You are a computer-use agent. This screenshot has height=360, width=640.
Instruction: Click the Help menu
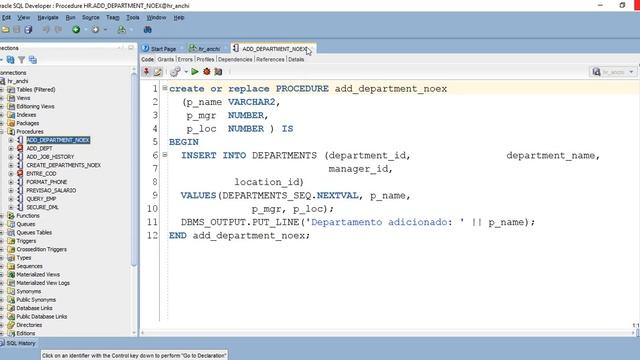point(179,18)
